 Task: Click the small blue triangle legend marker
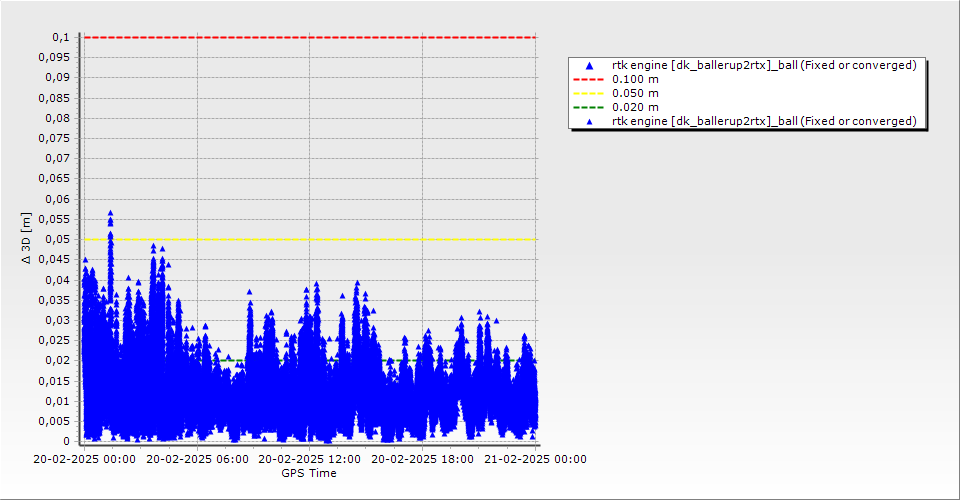590,122
